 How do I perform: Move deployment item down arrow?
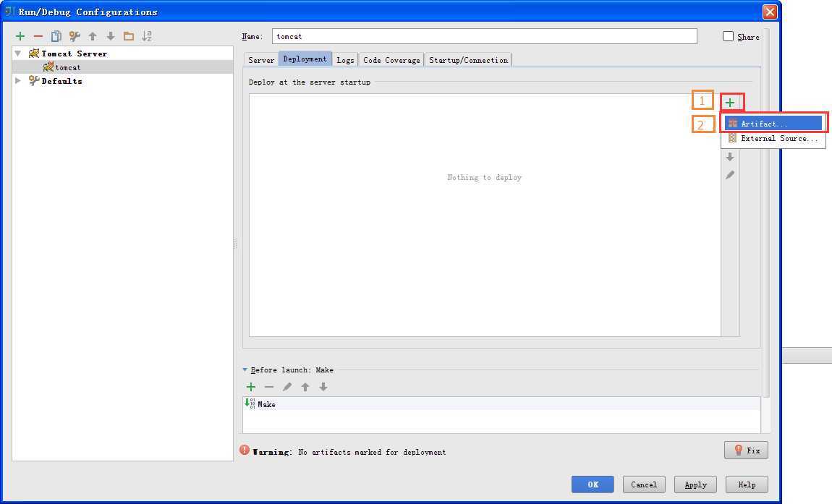tap(730, 157)
